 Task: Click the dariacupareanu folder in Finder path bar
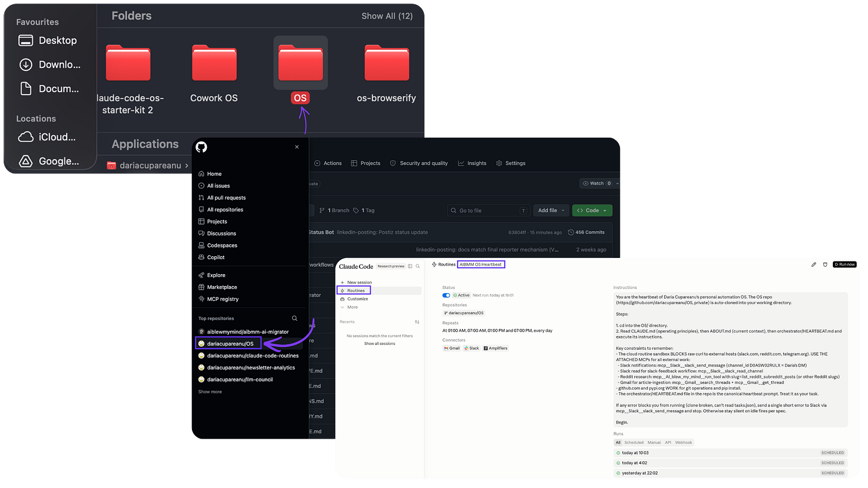144,166
